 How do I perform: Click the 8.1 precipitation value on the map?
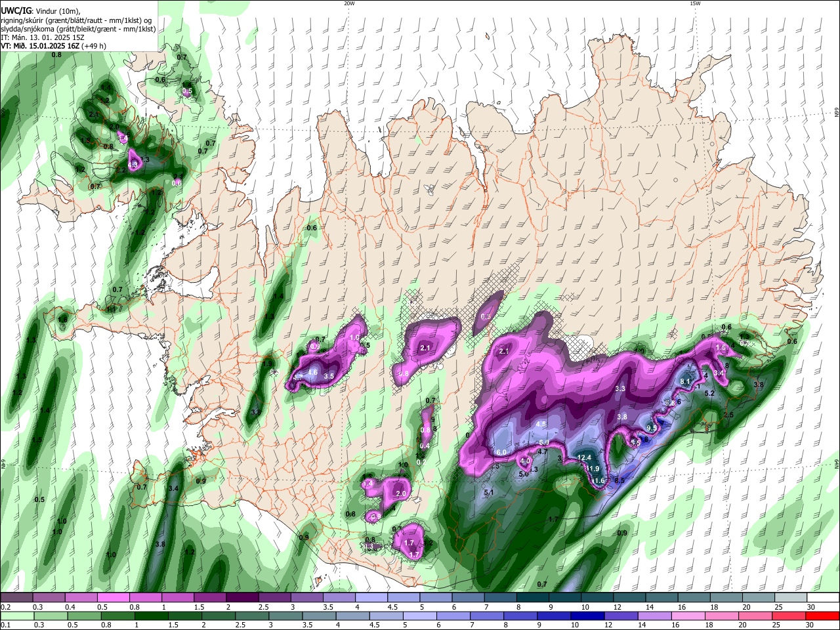[686, 381]
